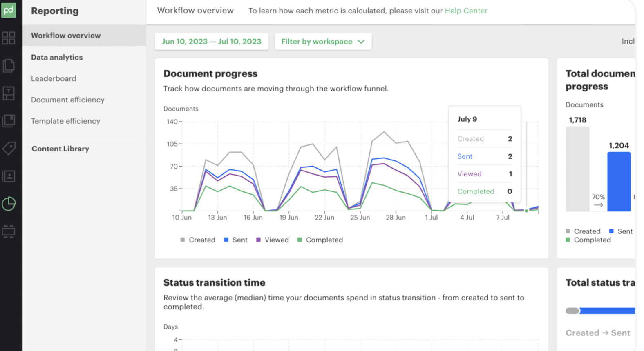Click the blue Sent bar showing 1,204
This screenshot has height=351, width=644.
pos(619,182)
